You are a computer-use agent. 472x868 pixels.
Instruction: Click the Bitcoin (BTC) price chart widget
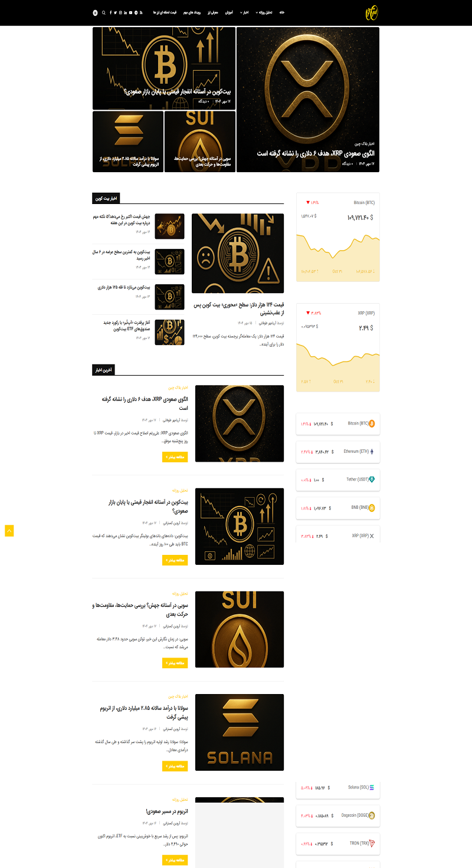(x=338, y=237)
